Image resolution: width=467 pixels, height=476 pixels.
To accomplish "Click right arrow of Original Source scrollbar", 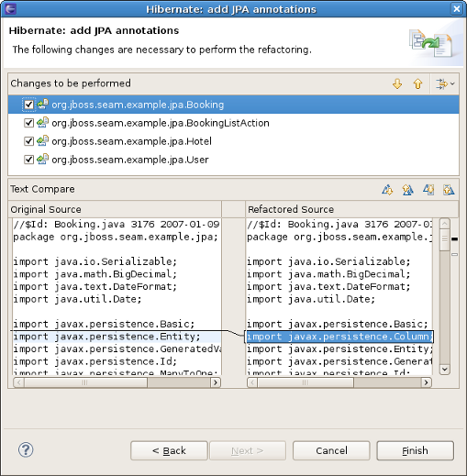I will [216, 382].
